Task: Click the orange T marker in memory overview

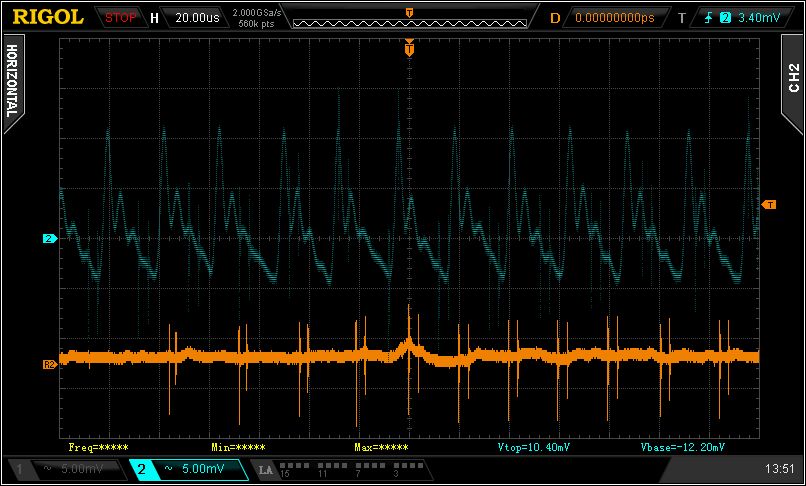Action: pyautogui.click(x=409, y=12)
